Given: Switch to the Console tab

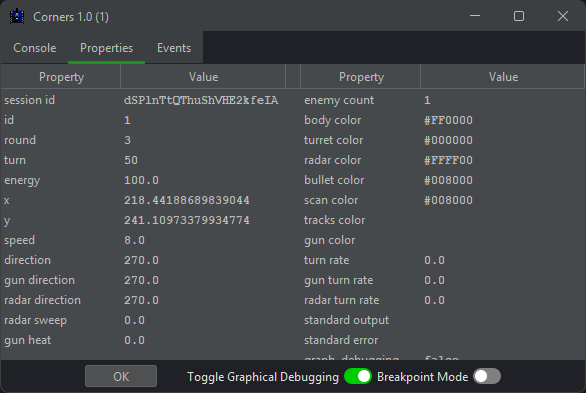Looking at the screenshot, I should coord(35,48).
